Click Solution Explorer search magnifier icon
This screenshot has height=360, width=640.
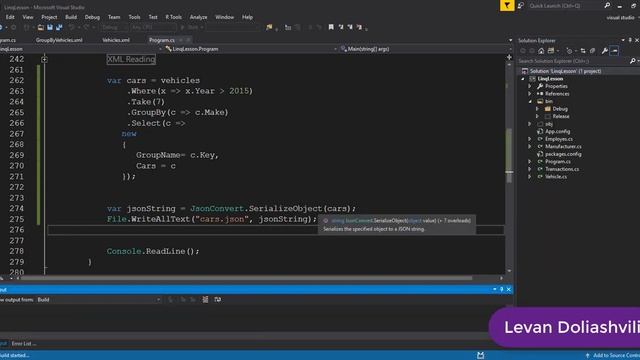pos(633,61)
